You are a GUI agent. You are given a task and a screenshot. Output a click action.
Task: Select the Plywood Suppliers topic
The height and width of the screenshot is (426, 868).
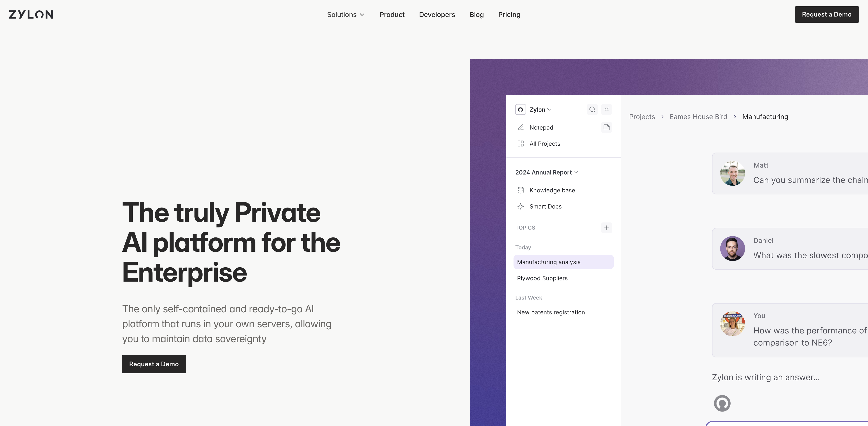point(542,278)
